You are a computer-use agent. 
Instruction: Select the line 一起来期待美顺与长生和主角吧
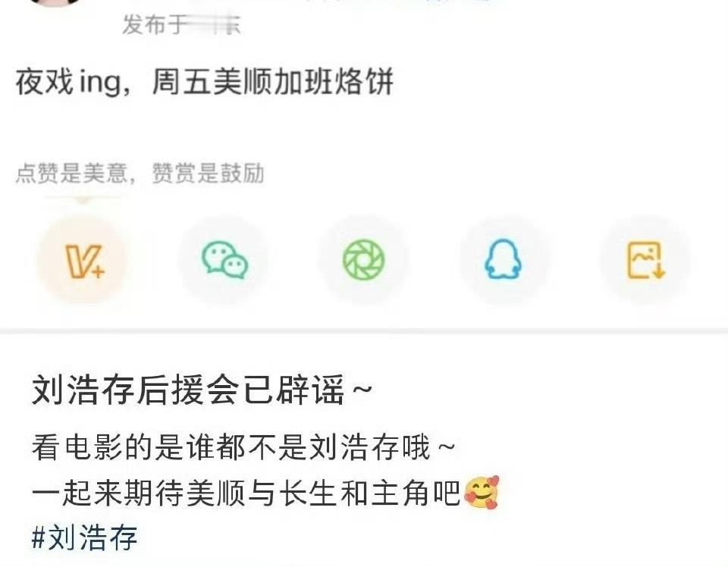[246, 493]
